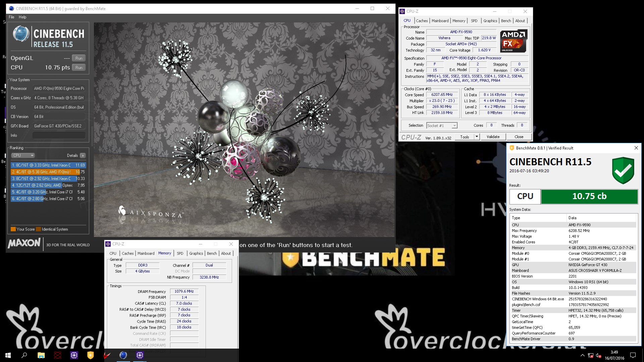Screen dimensions: 644x362
Task: Open Graphics tab in top CPU-Z
Action: [490, 21]
